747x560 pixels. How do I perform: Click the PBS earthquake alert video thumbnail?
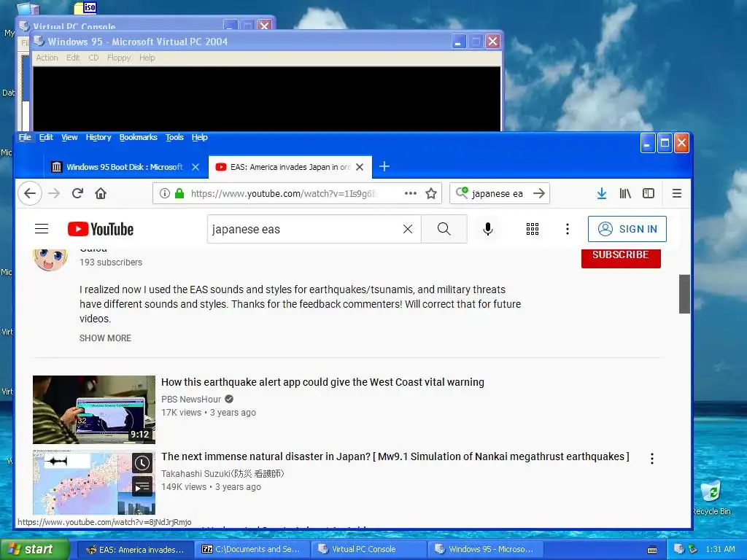(94, 410)
